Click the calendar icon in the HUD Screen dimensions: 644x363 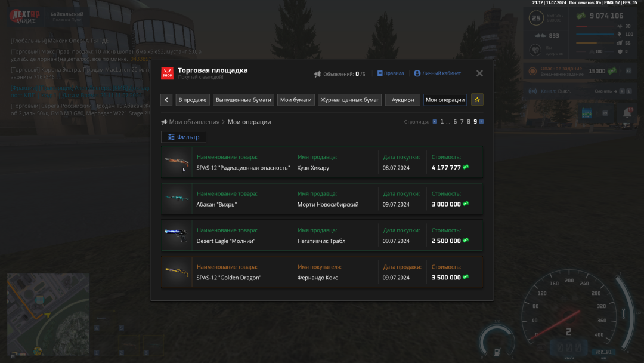(x=587, y=113)
